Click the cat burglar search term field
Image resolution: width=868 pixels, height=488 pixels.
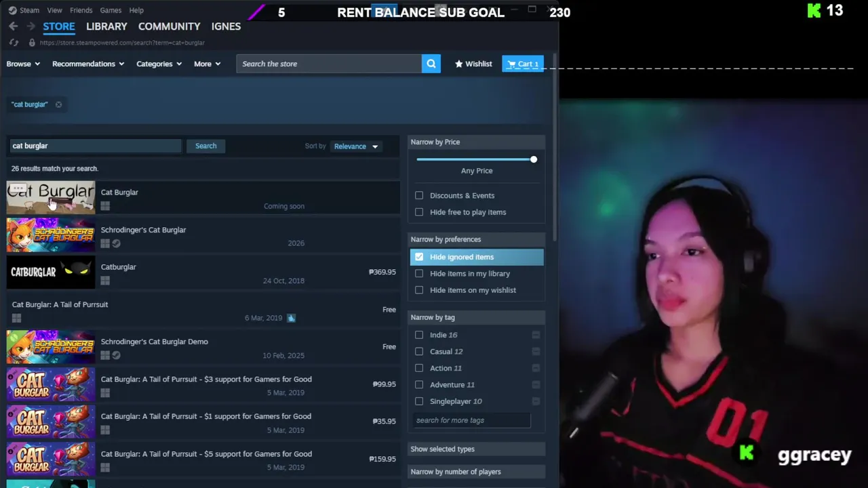(x=95, y=146)
